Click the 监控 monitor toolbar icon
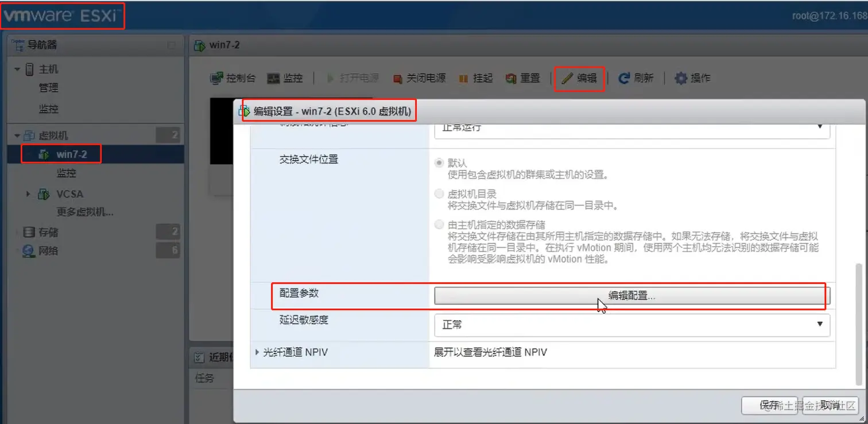This screenshot has width=868, height=424. pos(273,78)
